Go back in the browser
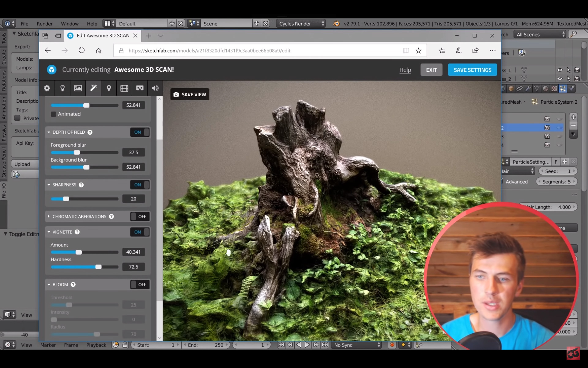This screenshot has height=368, width=588. (48, 51)
